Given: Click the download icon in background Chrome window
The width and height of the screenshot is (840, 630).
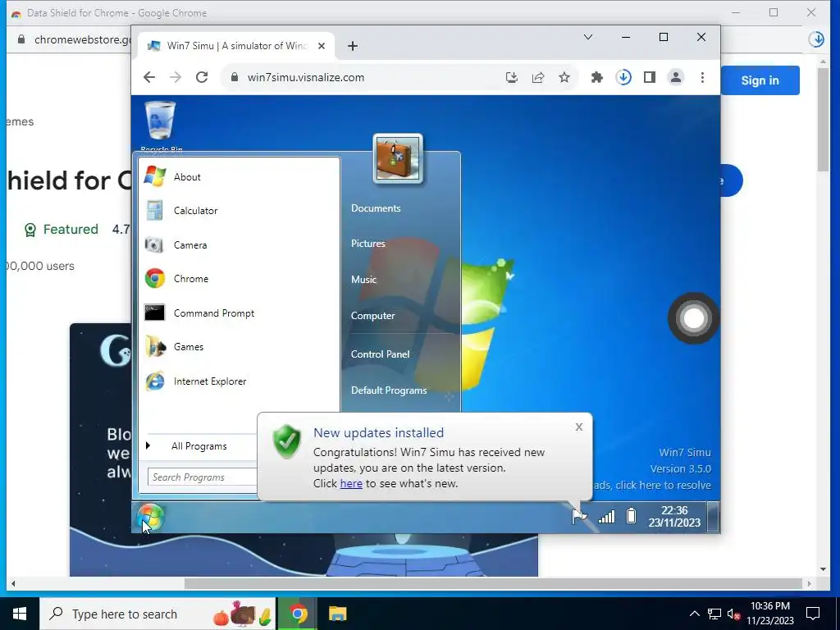Looking at the screenshot, I should click(x=816, y=39).
